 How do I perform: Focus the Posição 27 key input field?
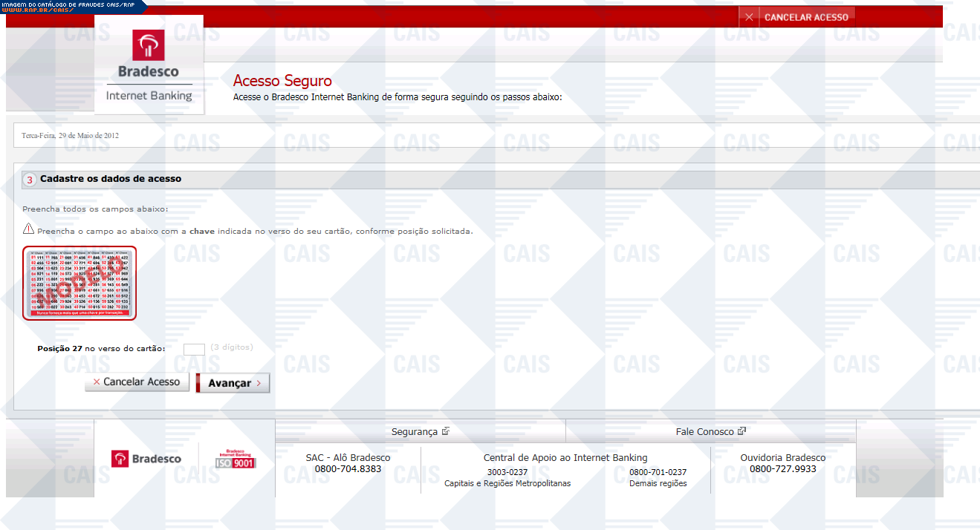pos(194,349)
